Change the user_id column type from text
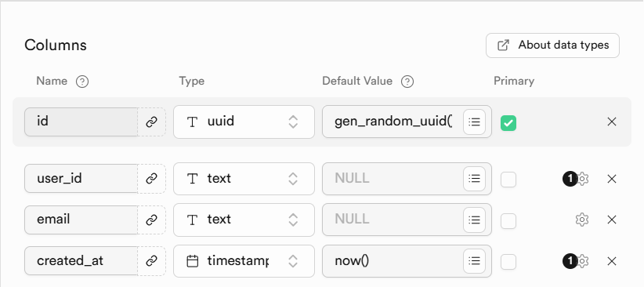644x287 pixels. (244, 179)
